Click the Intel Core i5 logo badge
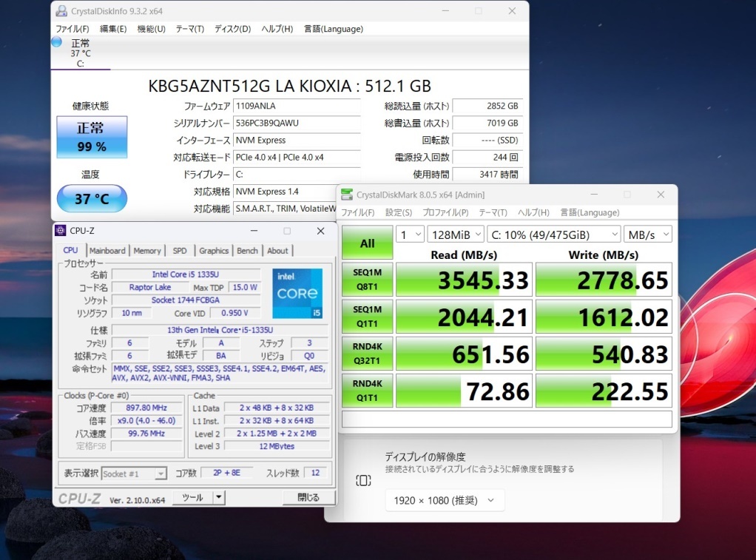Image resolution: width=756 pixels, height=560 pixels. [297, 293]
